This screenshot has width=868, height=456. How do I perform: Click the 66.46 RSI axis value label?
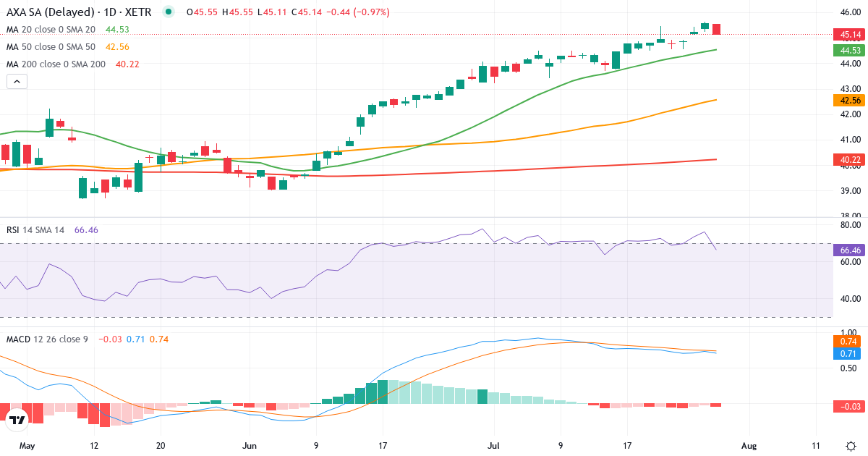[x=849, y=250]
